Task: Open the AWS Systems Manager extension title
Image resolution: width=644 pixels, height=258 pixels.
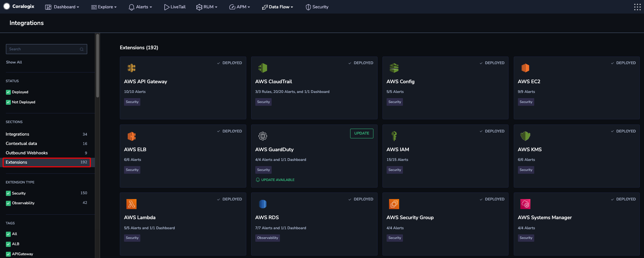Action: click(545, 217)
